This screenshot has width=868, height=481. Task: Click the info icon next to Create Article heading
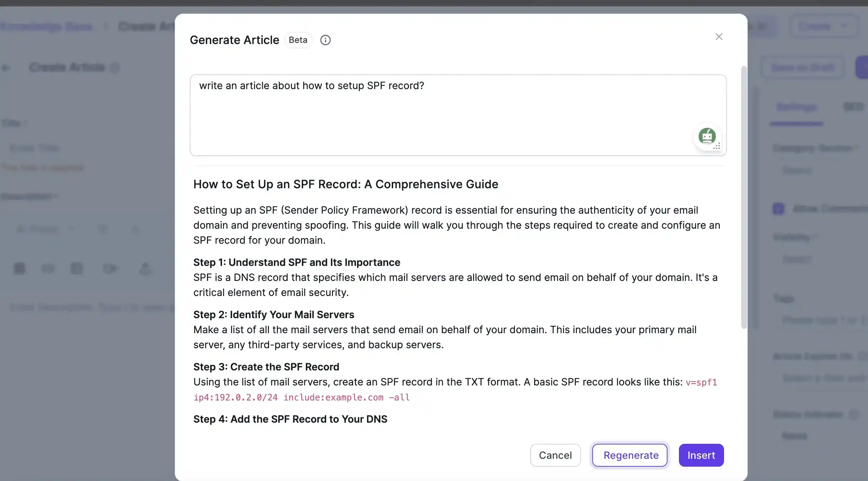point(115,67)
